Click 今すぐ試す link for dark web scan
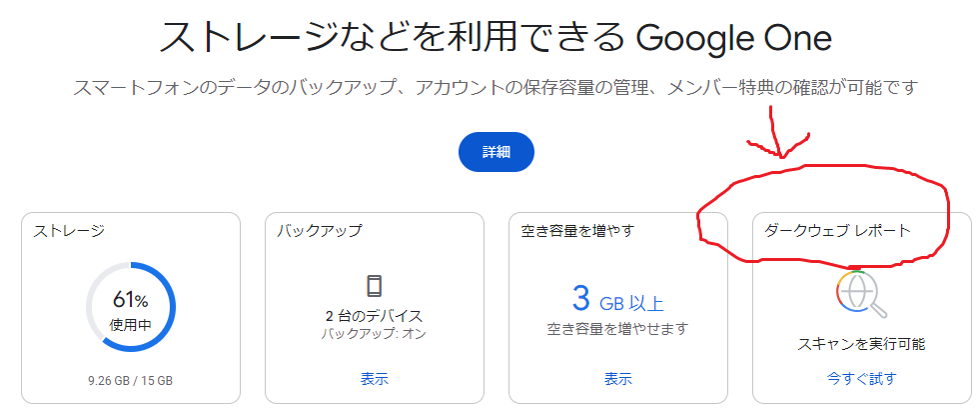 click(862, 378)
